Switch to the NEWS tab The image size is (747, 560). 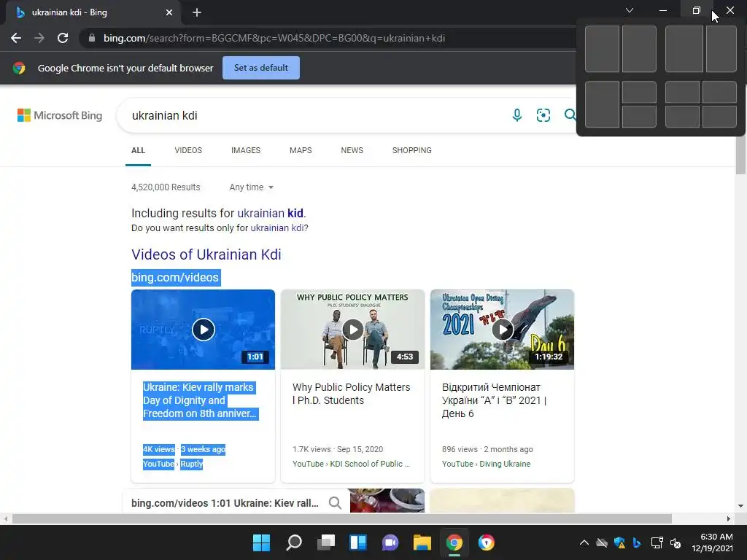(x=352, y=150)
